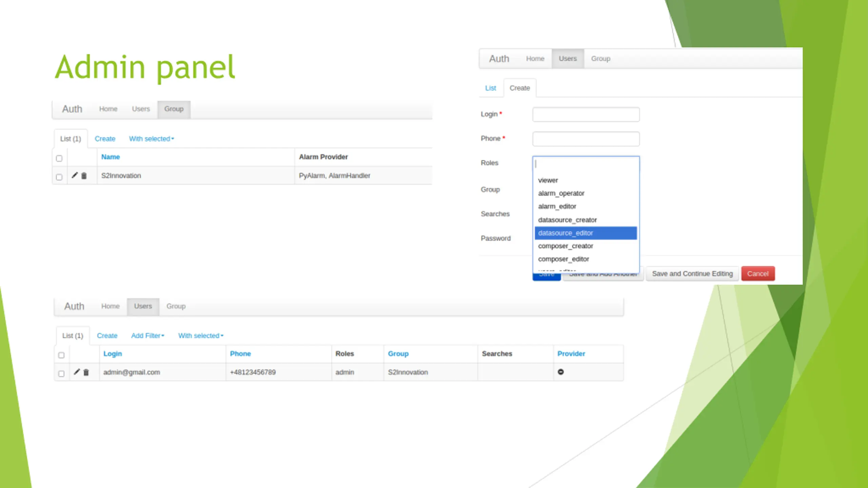Click the red Cancel button
The height and width of the screenshot is (488, 868).
(758, 274)
